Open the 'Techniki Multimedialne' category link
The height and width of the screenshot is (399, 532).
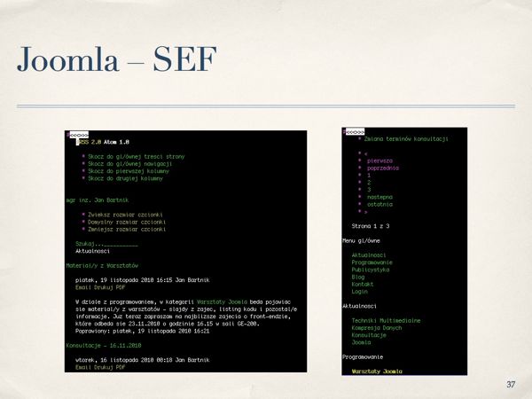[x=386, y=319]
